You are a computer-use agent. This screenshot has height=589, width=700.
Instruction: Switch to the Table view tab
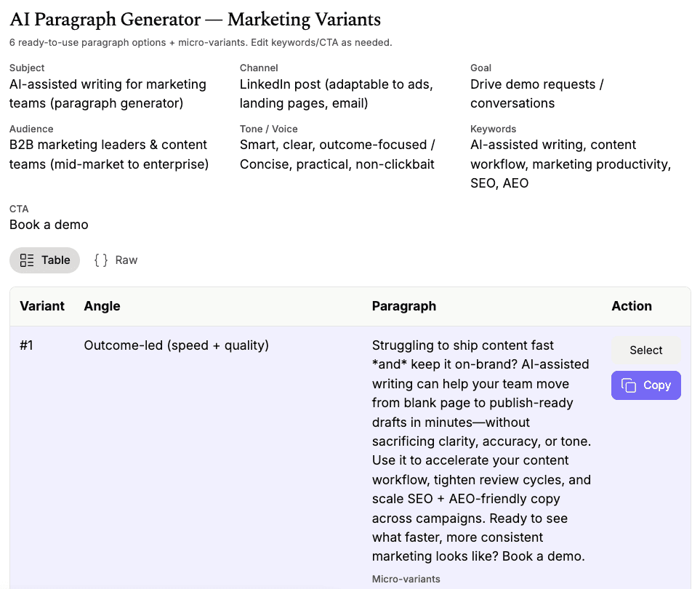(x=45, y=260)
